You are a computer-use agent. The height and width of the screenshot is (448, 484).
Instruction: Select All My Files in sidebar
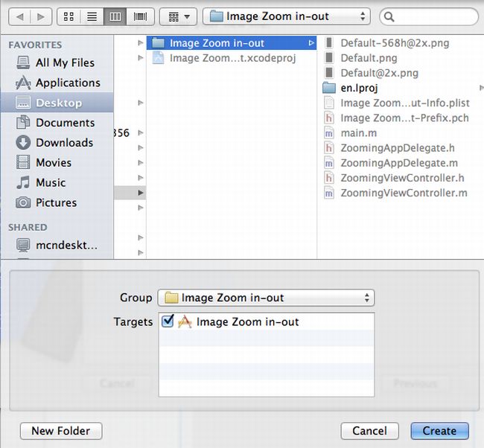point(56,63)
